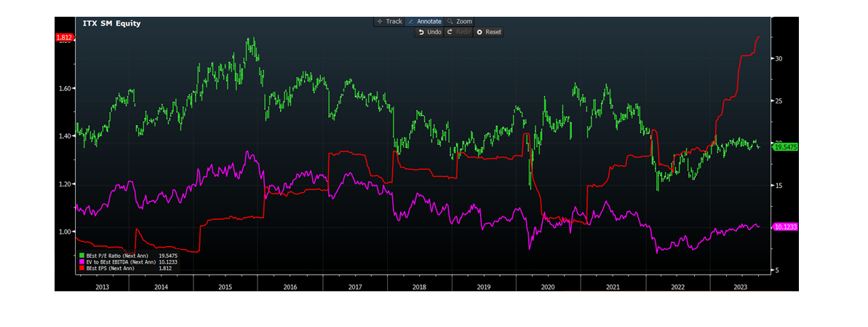The width and height of the screenshot is (868, 327).
Task: Undo the last chart action
Action: tap(429, 32)
